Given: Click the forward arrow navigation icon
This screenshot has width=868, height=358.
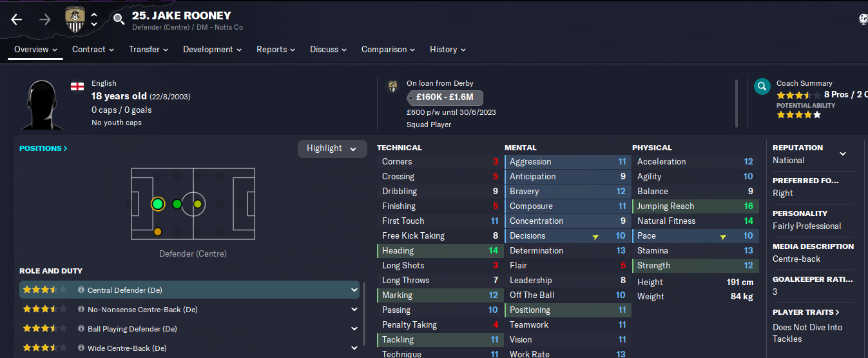Looking at the screenshot, I should tap(44, 19).
